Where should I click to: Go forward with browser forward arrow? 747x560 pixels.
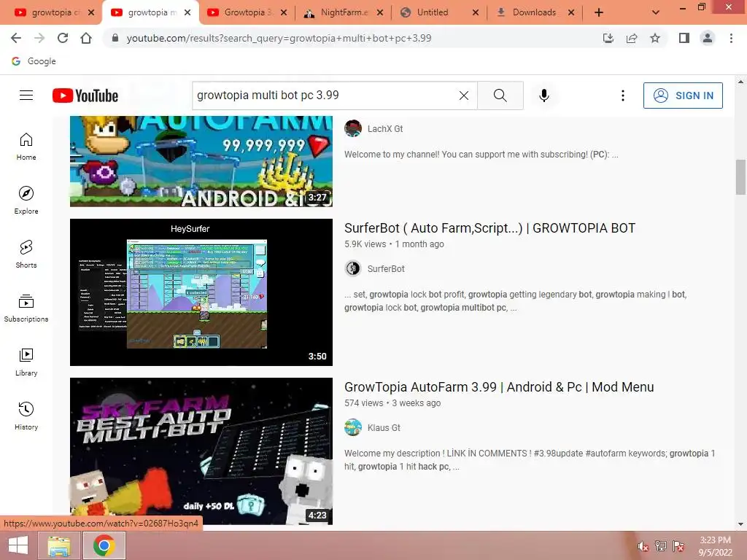pos(39,38)
